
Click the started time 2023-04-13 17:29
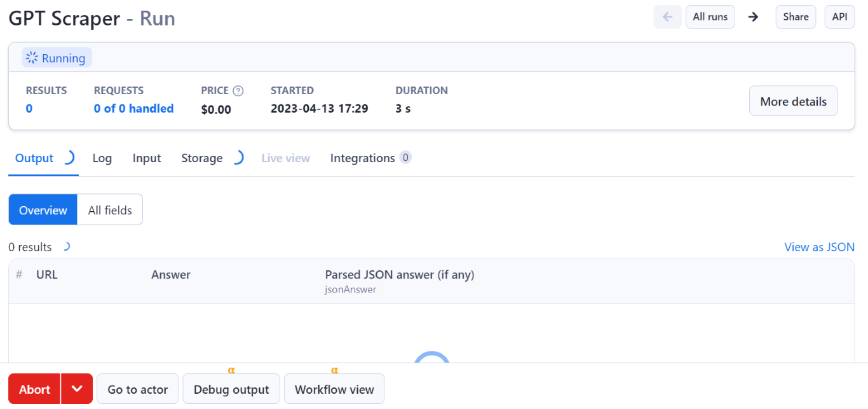[x=320, y=109]
